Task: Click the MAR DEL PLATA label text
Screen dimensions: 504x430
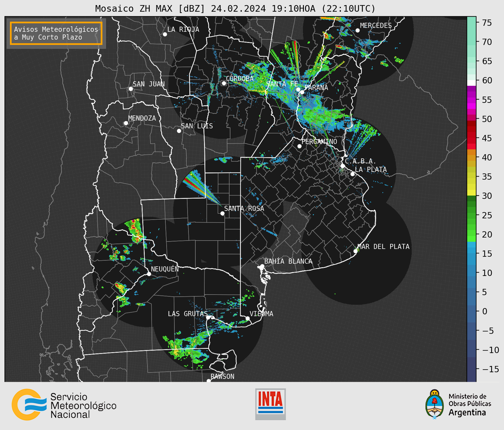Action: (x=384, y=246)
